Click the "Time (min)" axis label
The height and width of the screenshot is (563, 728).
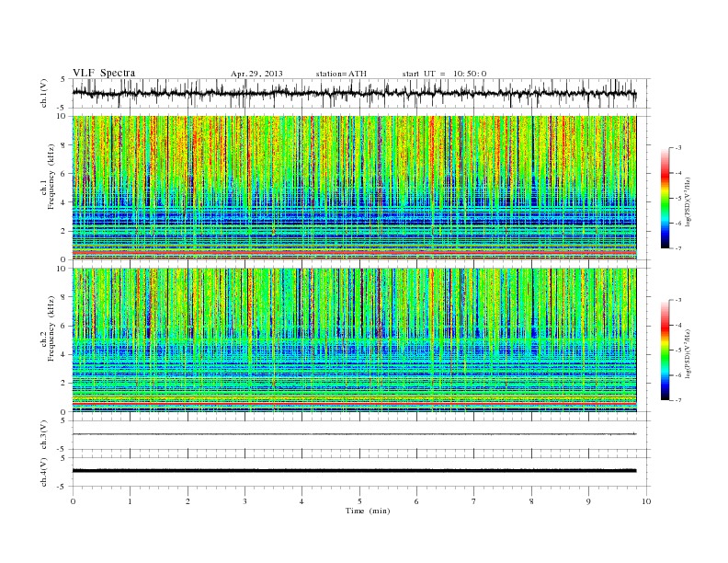(x=368, y=511)
